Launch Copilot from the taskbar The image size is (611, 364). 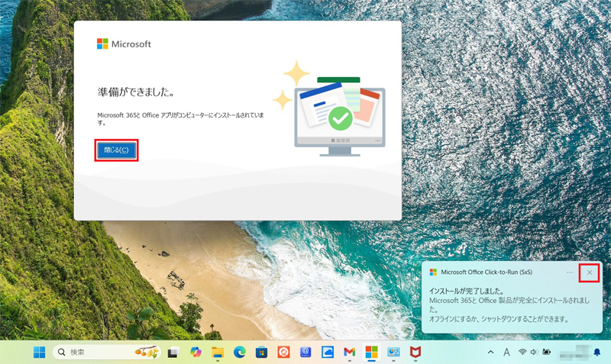point(196,352)
